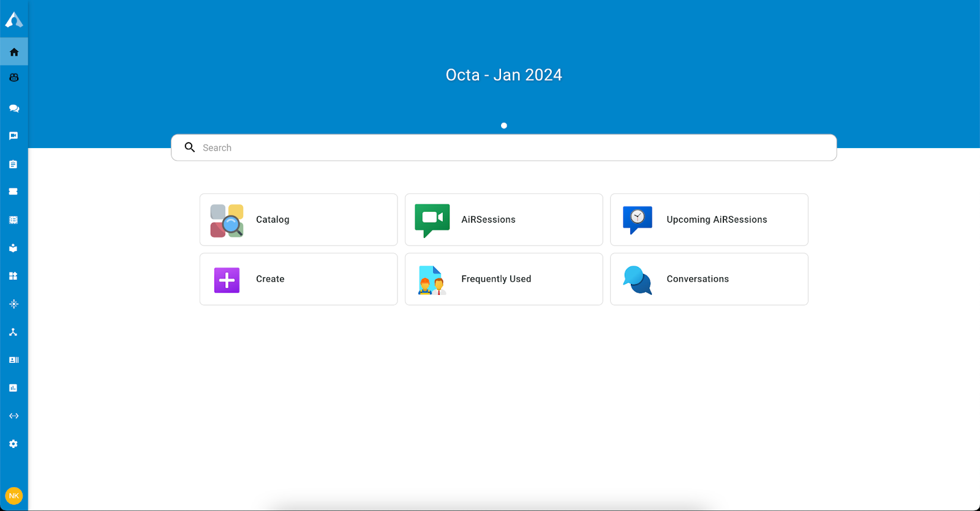Open the Catalog card
The height and width of the screenshot is (511, 980).
(298, 220)
